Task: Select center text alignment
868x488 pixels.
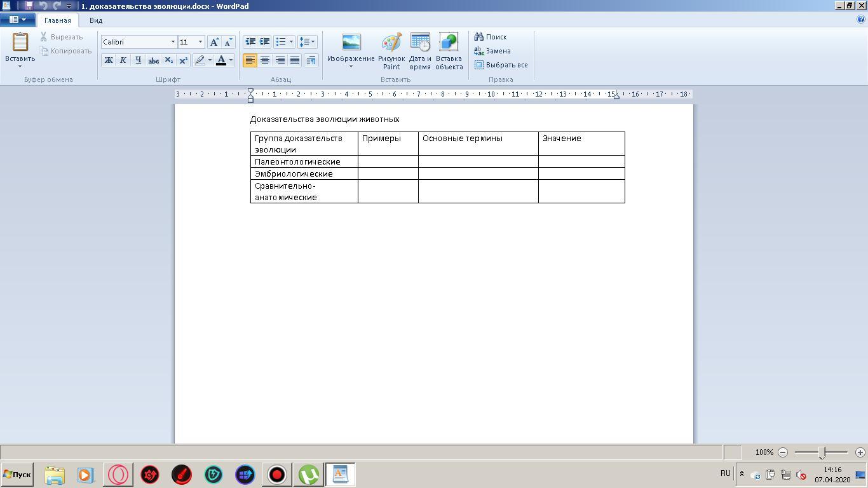Action: (265, 60)
